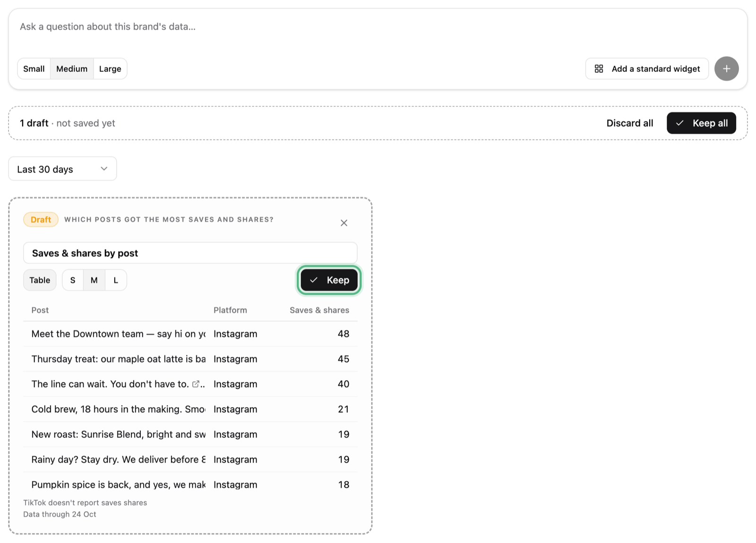756x543 pixels.
Task: Set draft widget size to L
Action: 116,280
